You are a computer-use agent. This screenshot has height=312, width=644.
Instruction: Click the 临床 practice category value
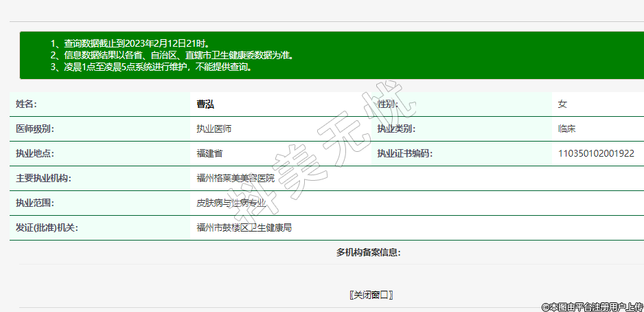pyautogui.click(x=566, y=129)
